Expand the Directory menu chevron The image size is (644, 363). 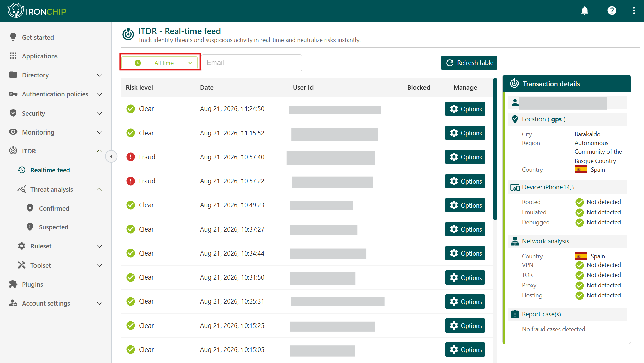point(99,75)
